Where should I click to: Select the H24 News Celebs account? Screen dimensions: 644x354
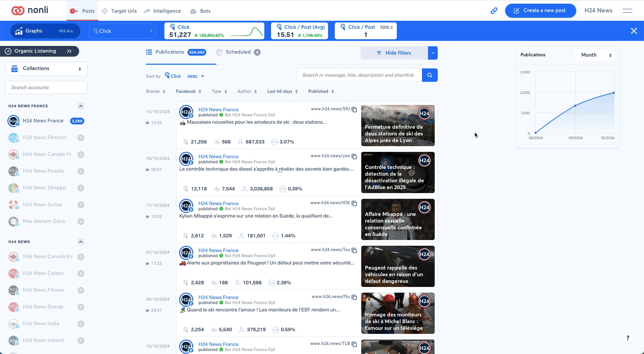point(46,273)
